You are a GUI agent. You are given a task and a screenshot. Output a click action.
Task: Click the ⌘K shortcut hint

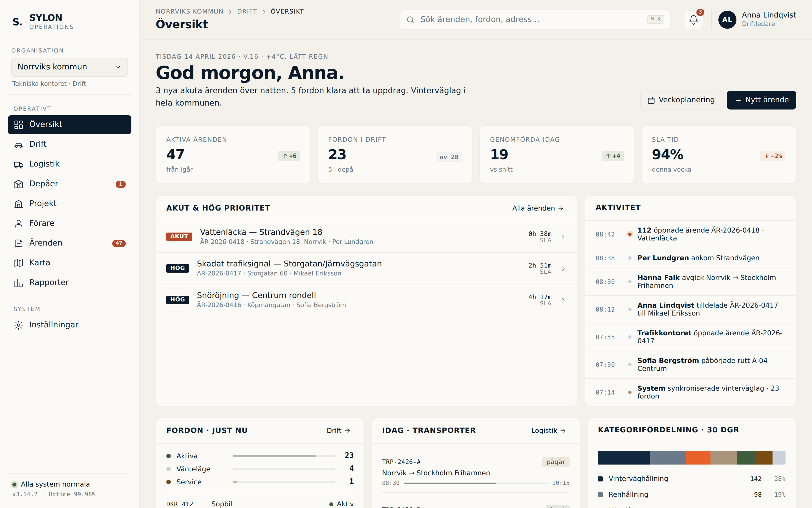pyautogui.click(x=655, y=19)
